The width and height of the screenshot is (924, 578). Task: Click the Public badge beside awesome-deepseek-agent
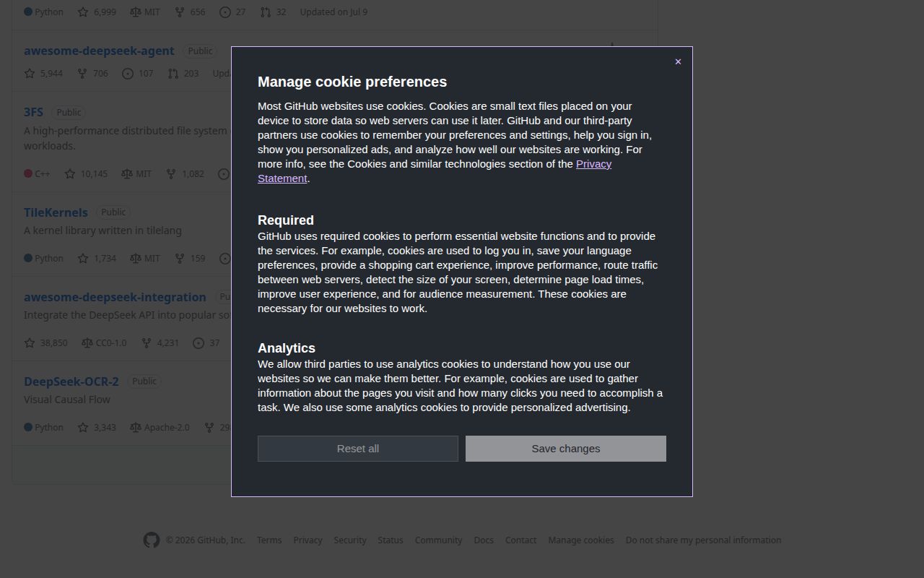coord(200,51)
